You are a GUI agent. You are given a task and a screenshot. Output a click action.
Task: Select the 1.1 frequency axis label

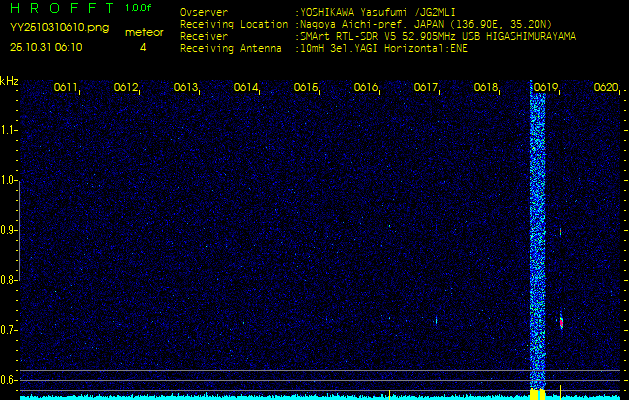[x=9, y=130]
